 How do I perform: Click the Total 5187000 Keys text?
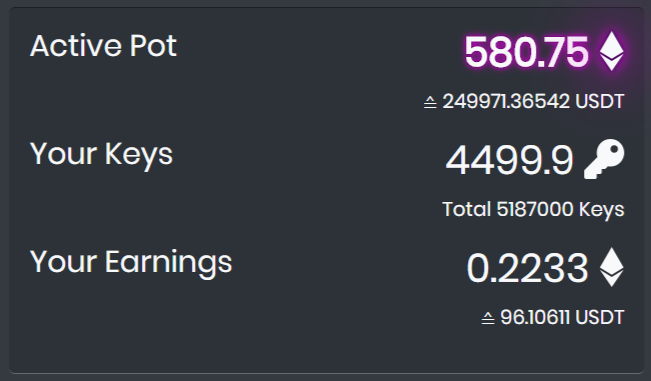tap(533, 210)
